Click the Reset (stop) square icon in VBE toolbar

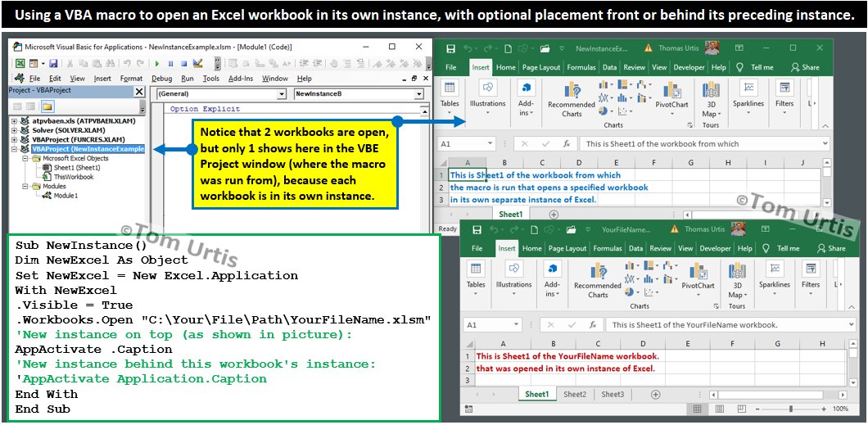183,64
